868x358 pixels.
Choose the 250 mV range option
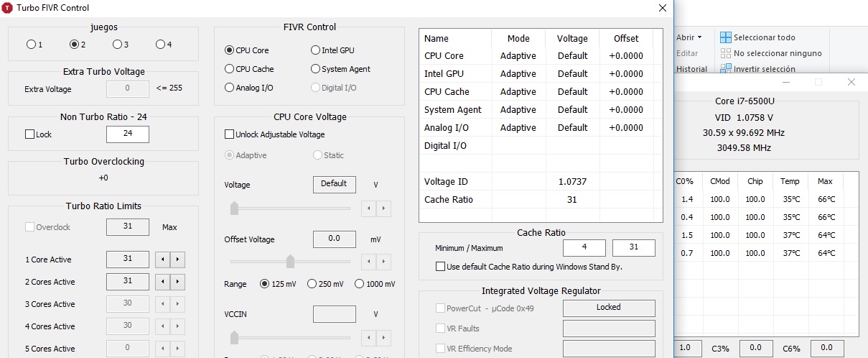(312, 284)
